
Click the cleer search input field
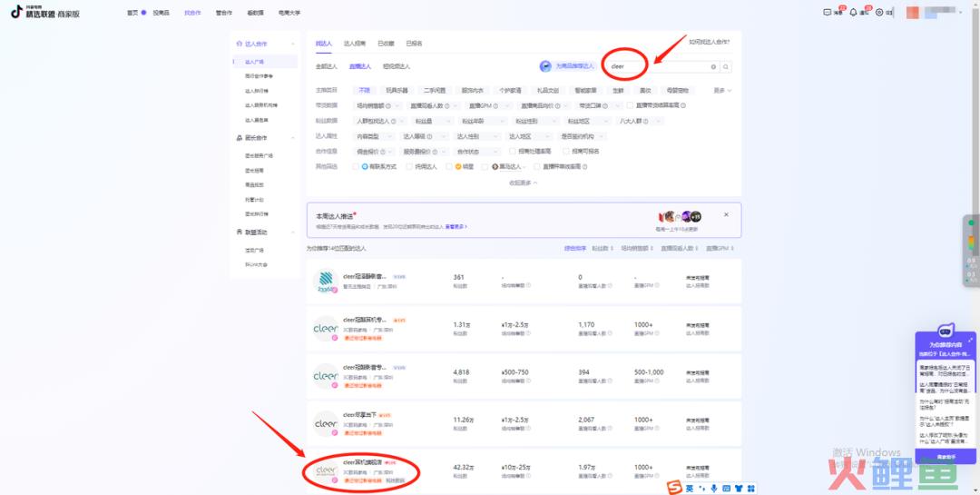pos(662,66)
